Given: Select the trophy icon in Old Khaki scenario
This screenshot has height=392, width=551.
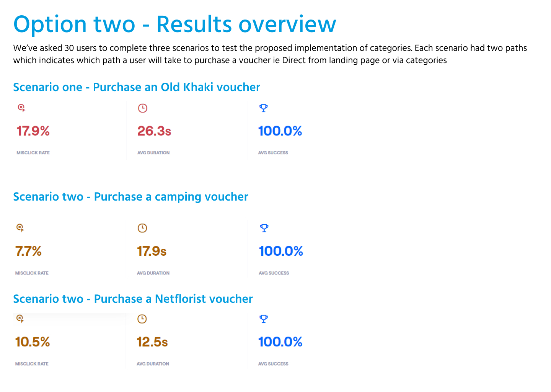Looking at the screenshot, I should [x=263, y=108].
